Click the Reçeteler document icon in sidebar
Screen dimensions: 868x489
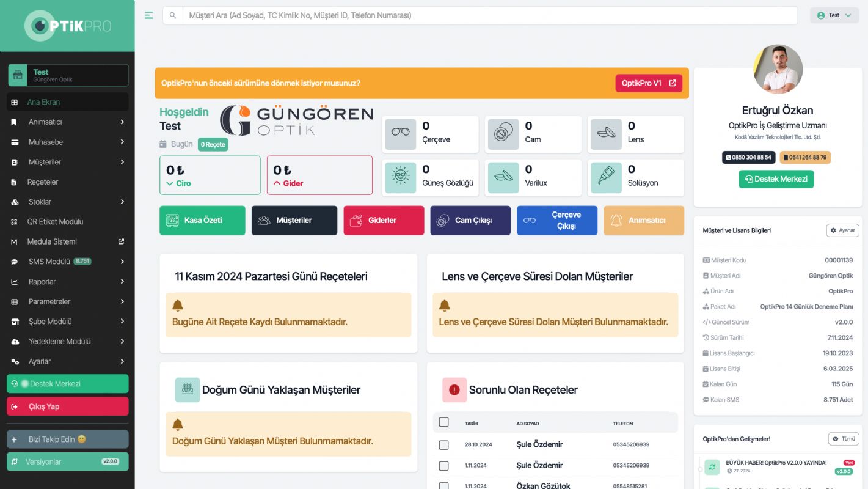(15, 182)
